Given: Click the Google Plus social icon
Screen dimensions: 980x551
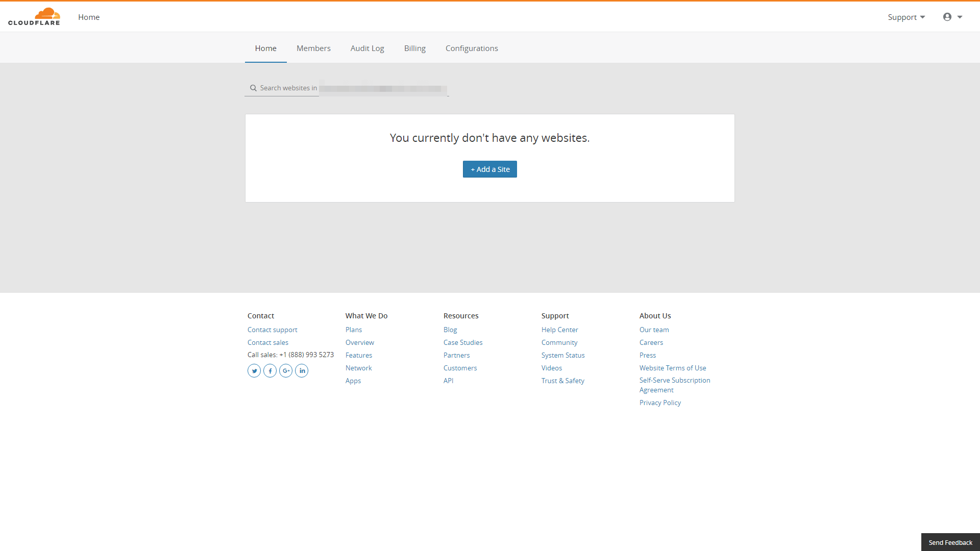Looking at the screenshot, I should coord(286,371).
